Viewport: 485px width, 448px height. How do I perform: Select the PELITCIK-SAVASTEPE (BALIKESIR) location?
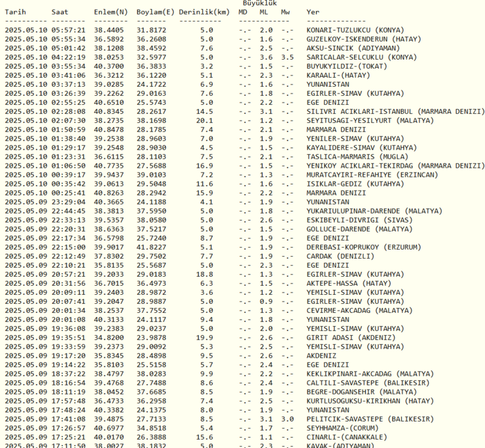pos(370,419)
